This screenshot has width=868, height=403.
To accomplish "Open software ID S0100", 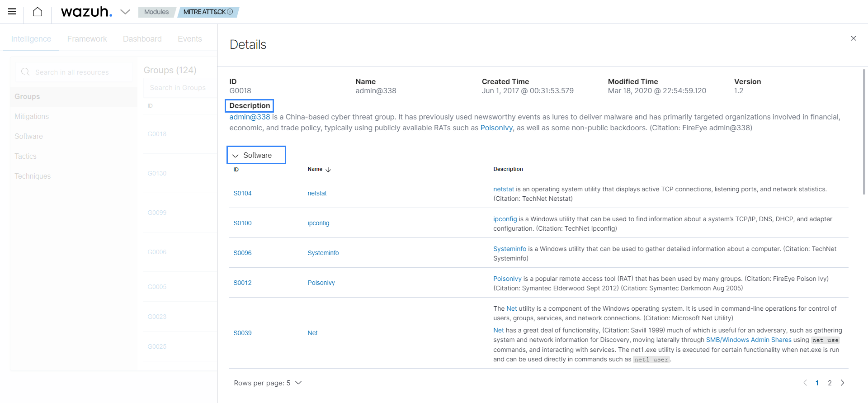I will [x=242, y=223].
